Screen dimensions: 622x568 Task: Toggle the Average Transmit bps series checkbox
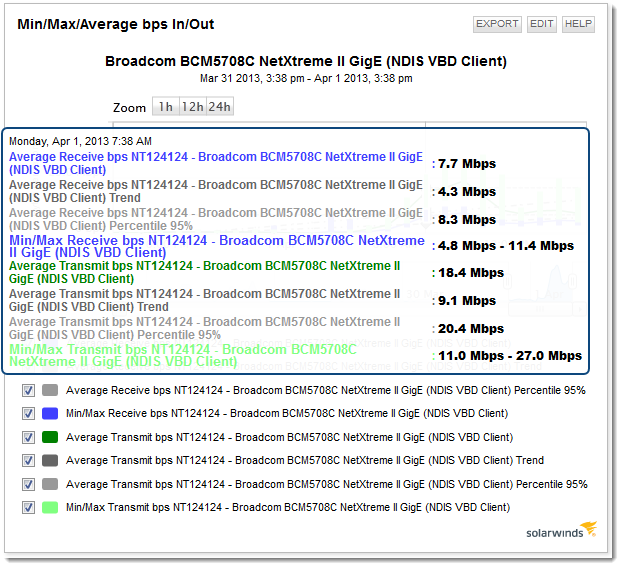28,437
